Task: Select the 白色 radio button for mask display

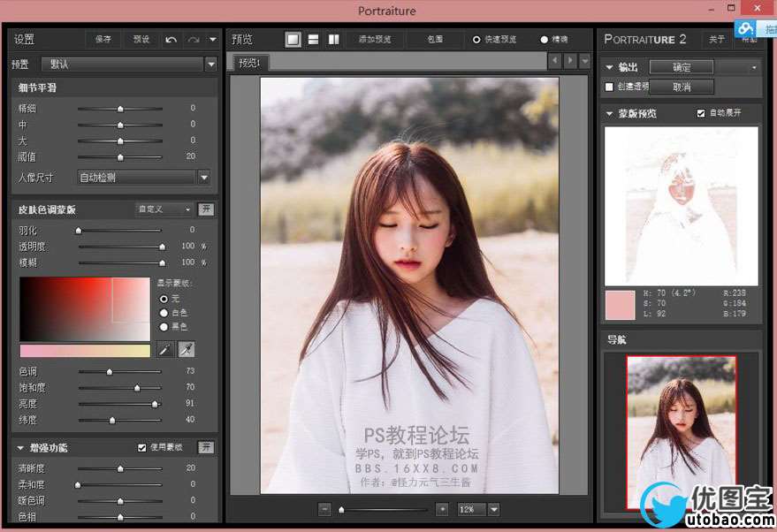Action: 164,313
